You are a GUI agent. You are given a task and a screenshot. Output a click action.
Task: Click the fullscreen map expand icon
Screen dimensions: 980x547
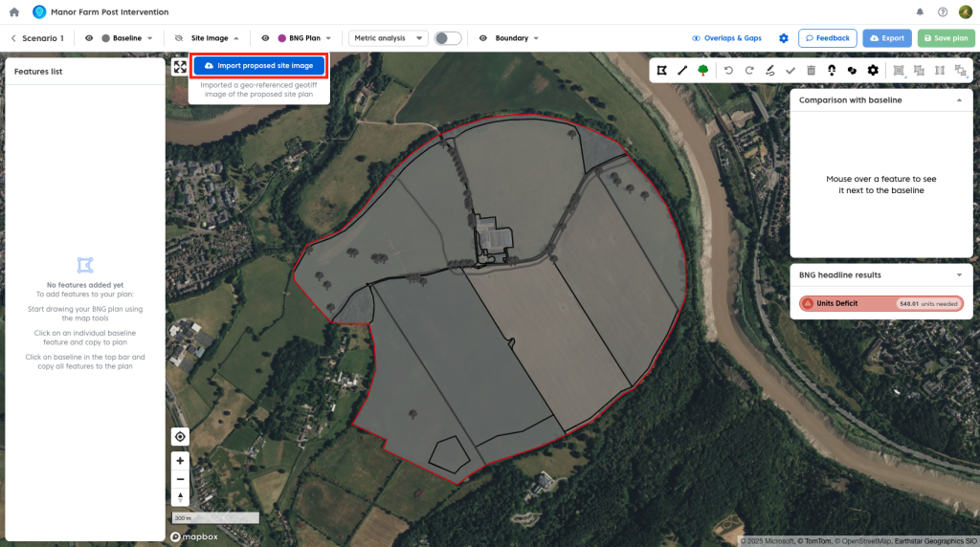180,66
